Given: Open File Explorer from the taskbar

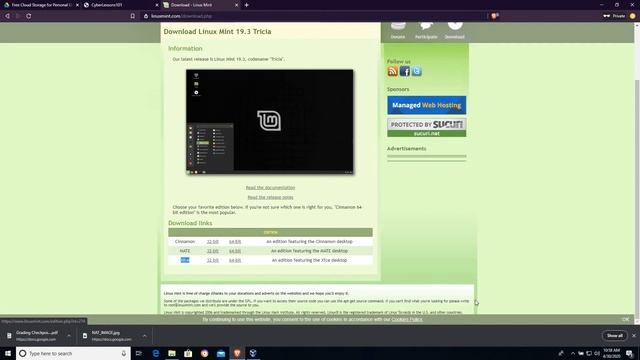Looking at the screenshot, I should point(172,353).
